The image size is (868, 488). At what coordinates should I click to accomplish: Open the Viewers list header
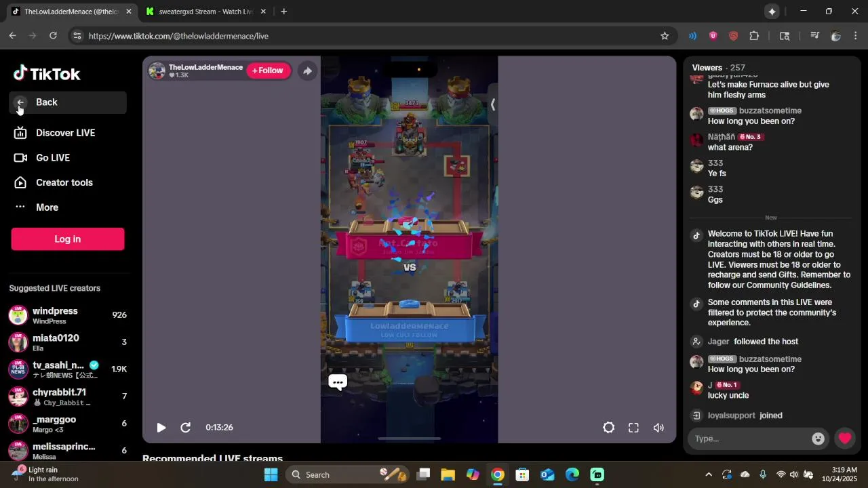pyautogui.click(x=719, y=68)
